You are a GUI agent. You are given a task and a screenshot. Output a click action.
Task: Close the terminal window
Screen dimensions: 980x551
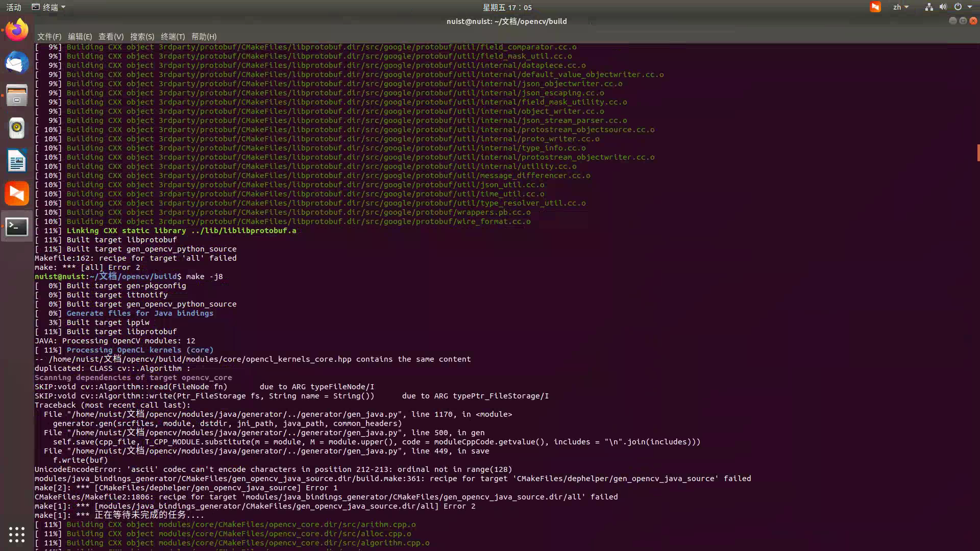[973, 21]
